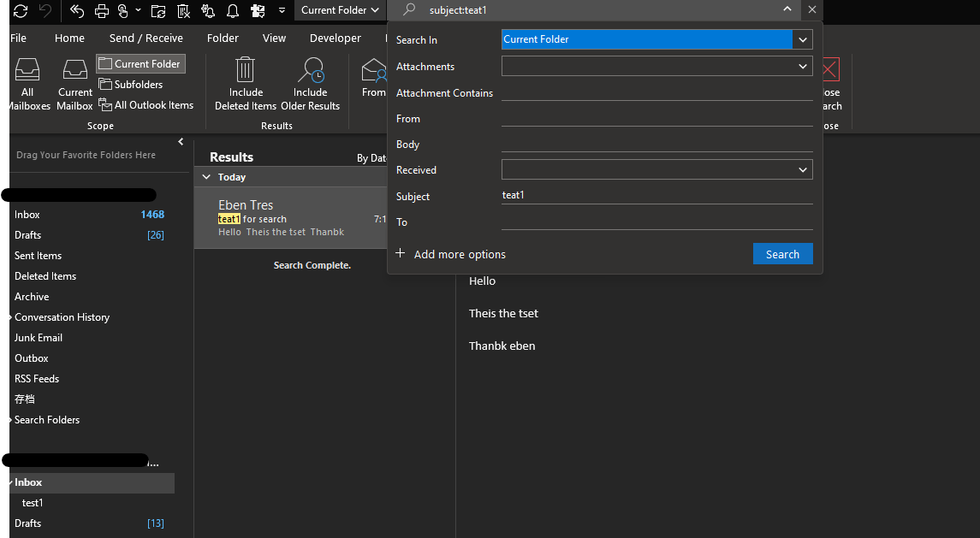Click the Print icon in quick access toolbar
The image size is (980, 538).
[101, 10]
